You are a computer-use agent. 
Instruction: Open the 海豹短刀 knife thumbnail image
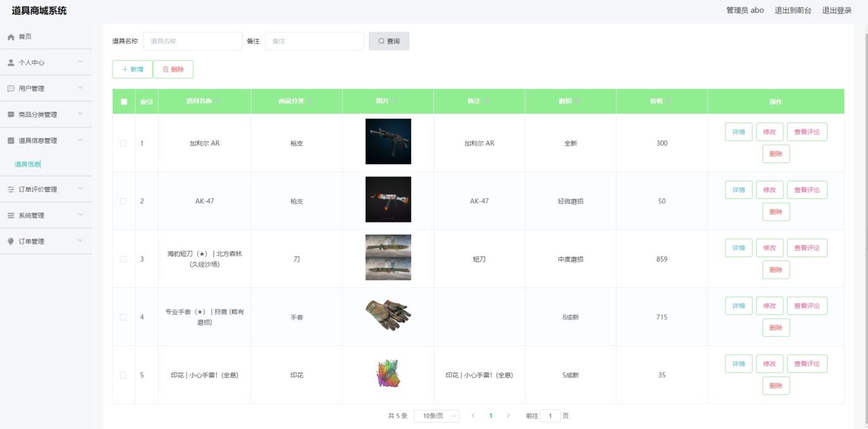point(388,257)
